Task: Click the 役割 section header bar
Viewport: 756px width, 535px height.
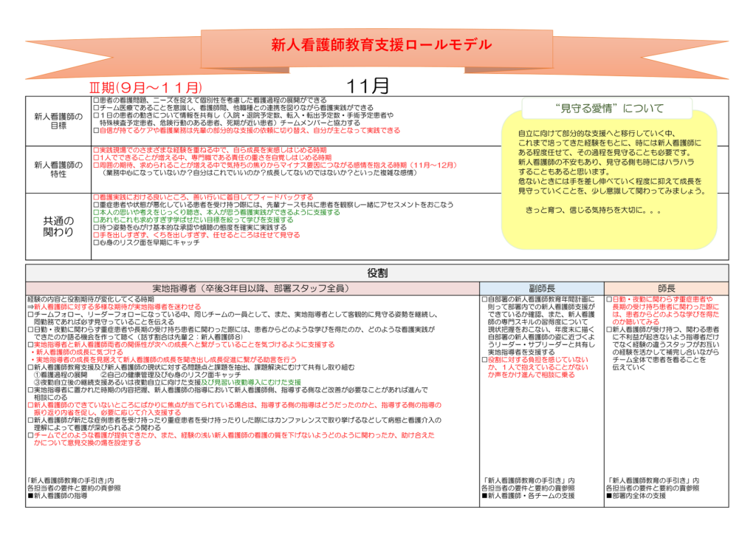Action: click(x=377, y=273)
